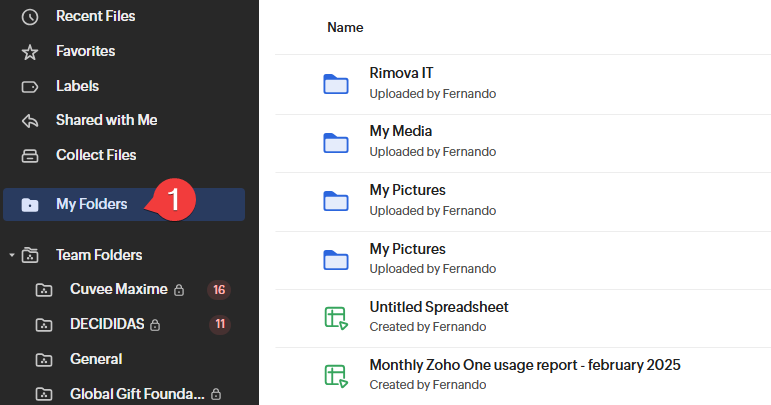Click the Favorites star icon
The width and height of the screenshot is (771, 405).
(30, 51)
